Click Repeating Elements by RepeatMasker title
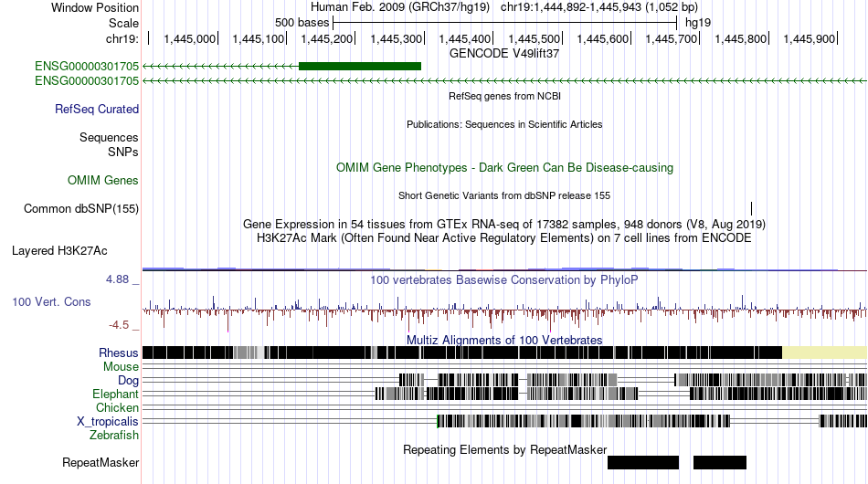Image resolution: width=868 pixels, height=484 pixels. (505, 449)
